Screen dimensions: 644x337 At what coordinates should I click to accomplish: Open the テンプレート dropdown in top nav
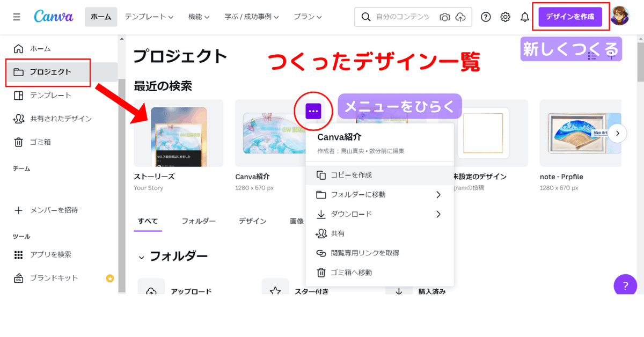click(x=149, y=17)
